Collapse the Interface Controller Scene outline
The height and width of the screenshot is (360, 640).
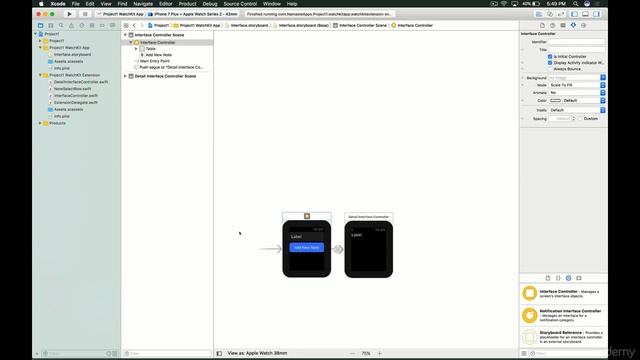click(125, 35)
